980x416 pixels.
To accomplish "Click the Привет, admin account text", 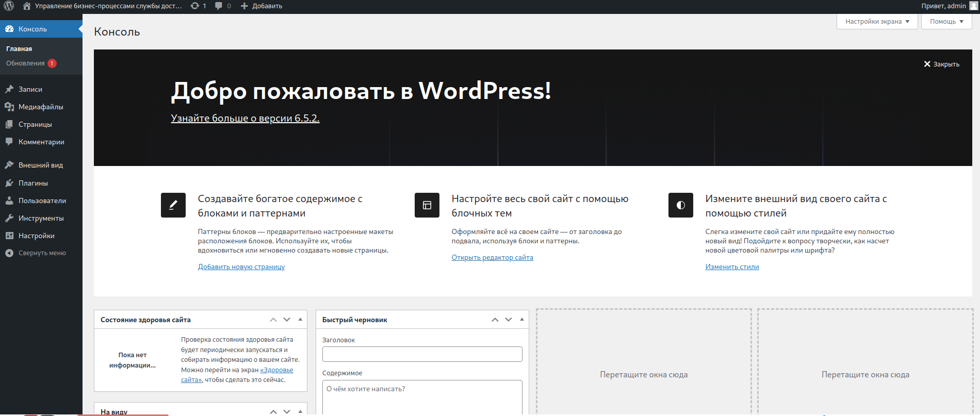I will coord(943,6).
